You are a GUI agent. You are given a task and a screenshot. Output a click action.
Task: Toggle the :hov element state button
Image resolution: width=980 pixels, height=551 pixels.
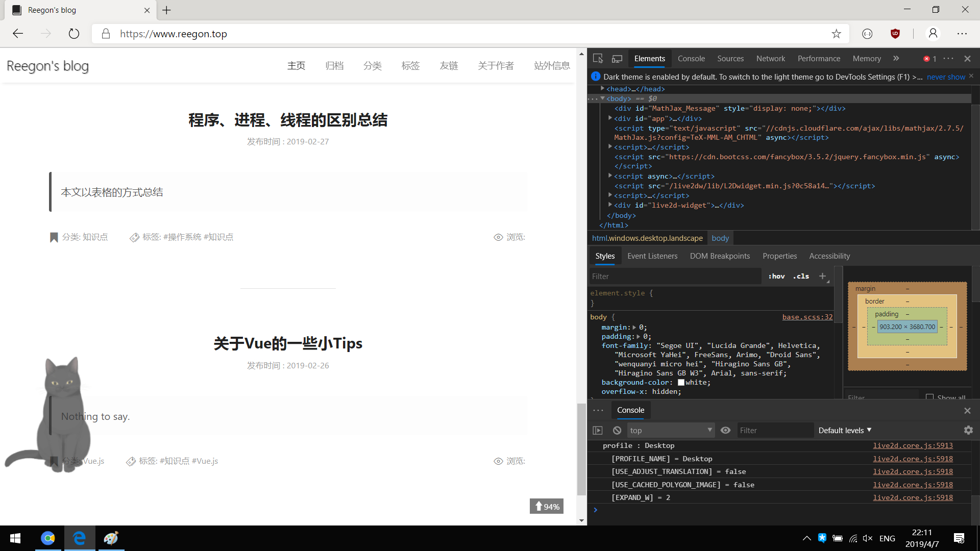click(776, 276)
